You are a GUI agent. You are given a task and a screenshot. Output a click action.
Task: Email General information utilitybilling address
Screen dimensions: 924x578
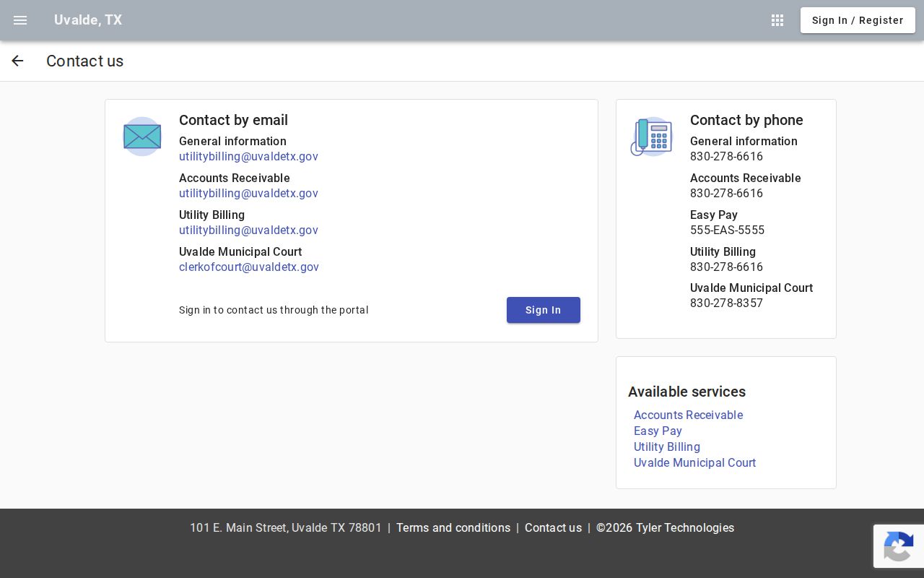(248, 157)
